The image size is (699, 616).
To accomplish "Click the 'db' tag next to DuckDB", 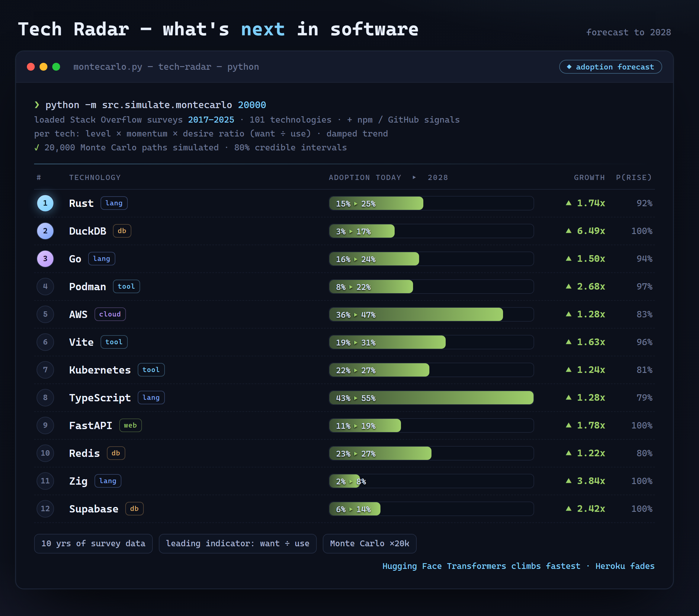I will [x=122, y=231].
